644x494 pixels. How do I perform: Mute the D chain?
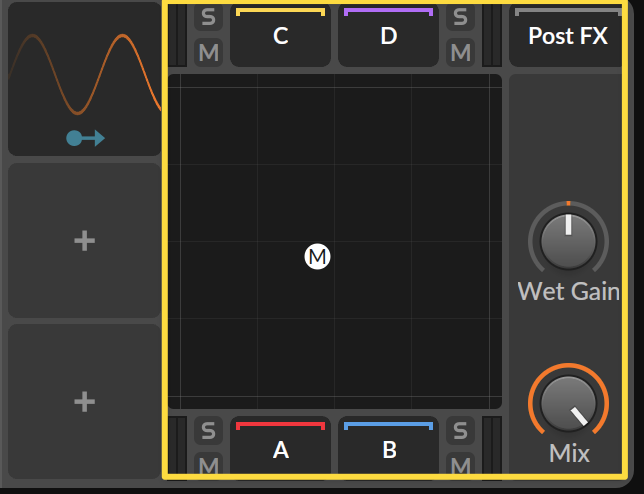click(460, 53)
